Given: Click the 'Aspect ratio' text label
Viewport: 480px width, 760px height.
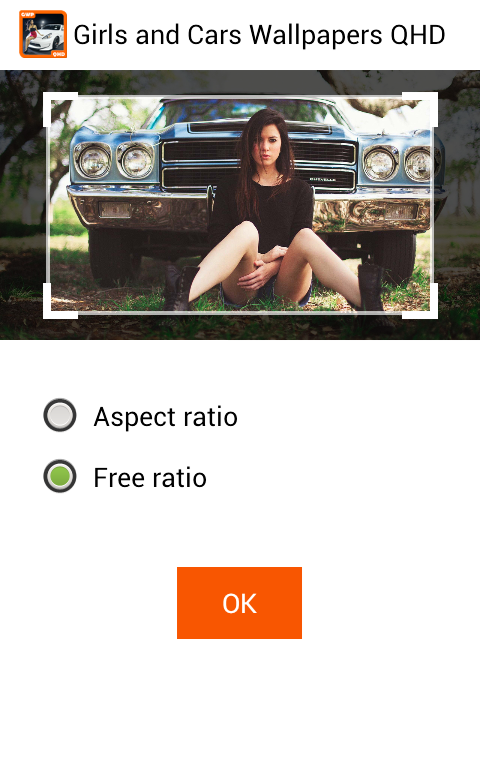Looking at the screenshot, I should (x=166, y=417).
